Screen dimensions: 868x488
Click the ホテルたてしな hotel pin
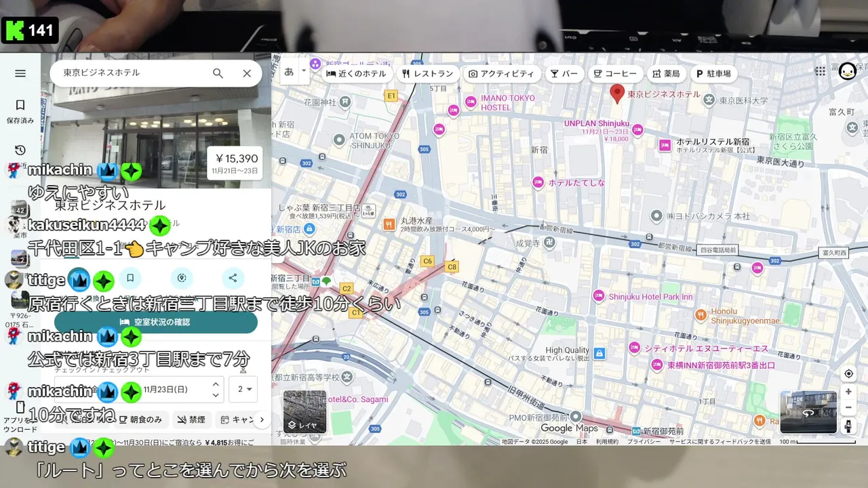[538, 182]
